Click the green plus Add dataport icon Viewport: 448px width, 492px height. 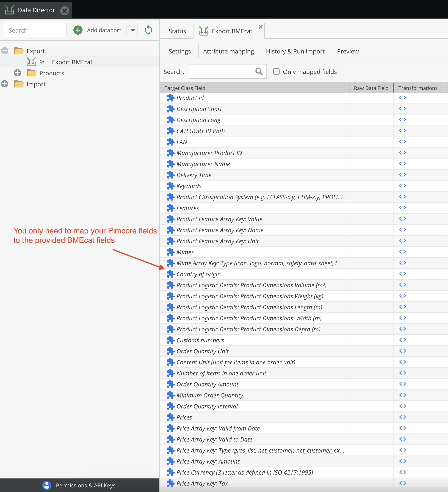[78, 30]
